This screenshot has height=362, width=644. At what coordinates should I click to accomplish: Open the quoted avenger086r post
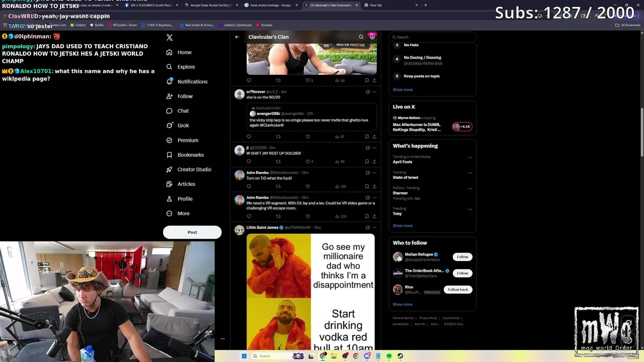pos(312,117)
